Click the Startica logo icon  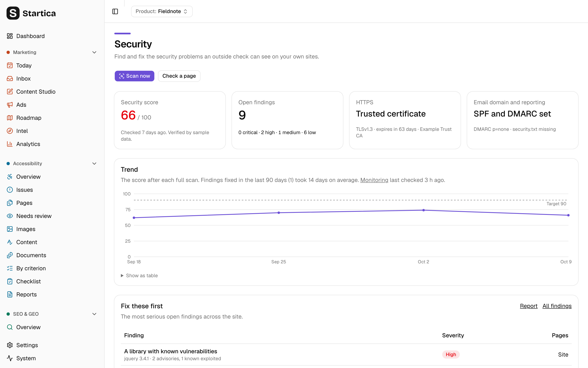coord(13,13)
